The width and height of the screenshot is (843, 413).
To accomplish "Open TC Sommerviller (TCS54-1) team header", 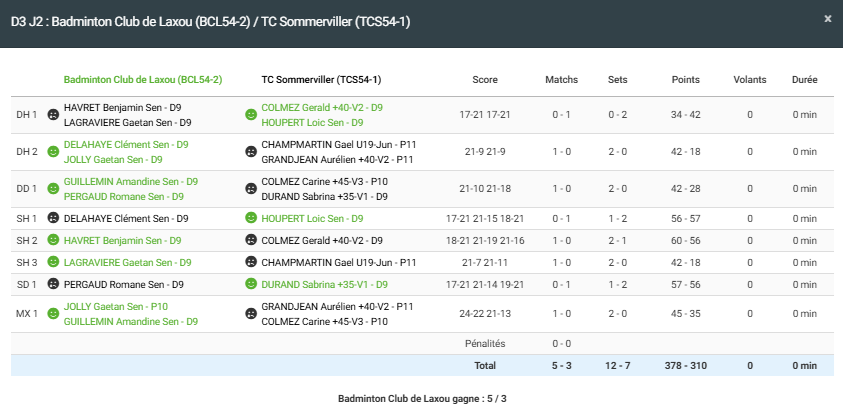I will click(320, 79).
